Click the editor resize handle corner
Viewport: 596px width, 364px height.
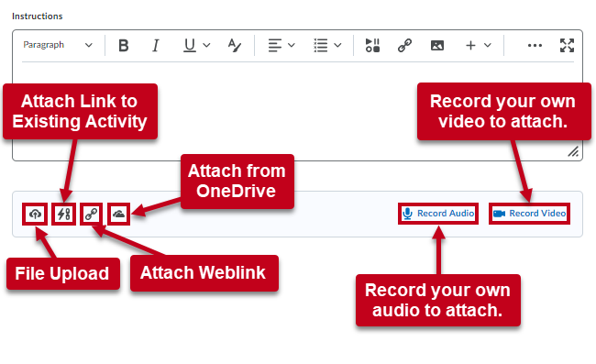tap(573, 152)
